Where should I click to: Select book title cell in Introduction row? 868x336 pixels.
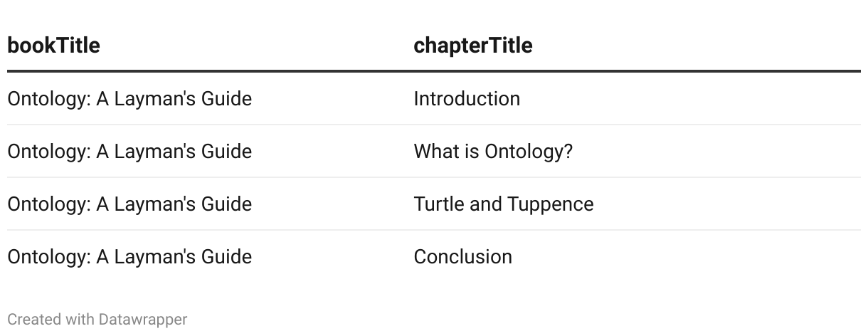pos(129,98)
